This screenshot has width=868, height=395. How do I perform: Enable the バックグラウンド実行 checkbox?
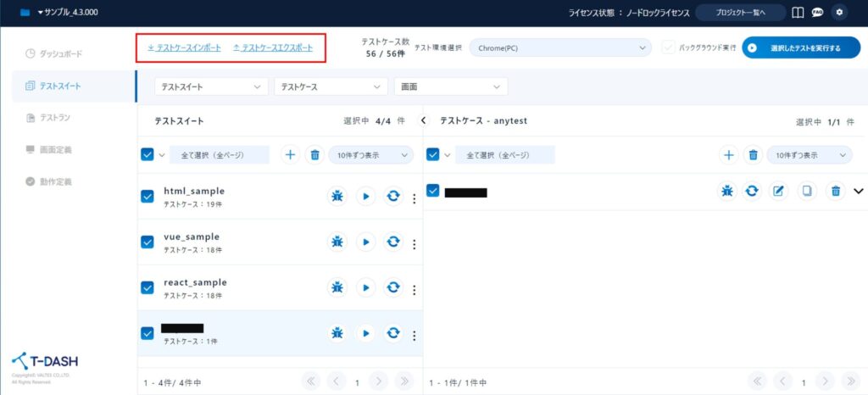tap(670, 48)
